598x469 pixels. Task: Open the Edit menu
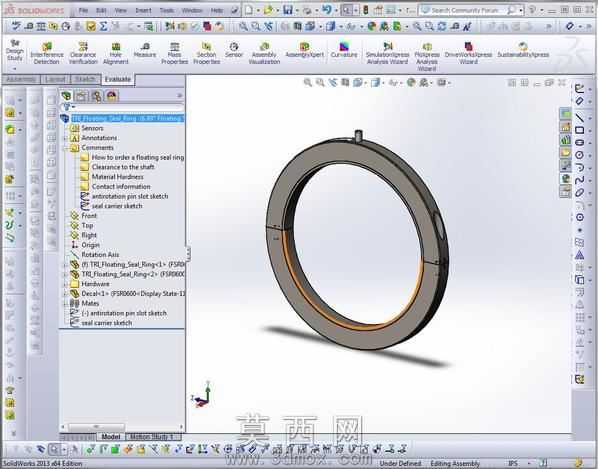pos(101,11)
